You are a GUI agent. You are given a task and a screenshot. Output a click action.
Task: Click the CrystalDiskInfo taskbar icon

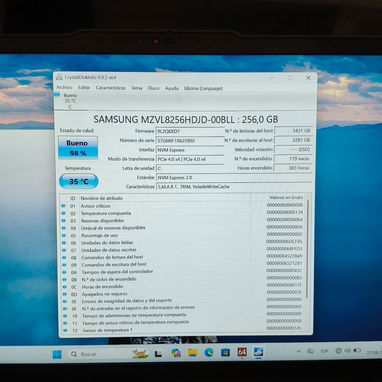[258, 352]
